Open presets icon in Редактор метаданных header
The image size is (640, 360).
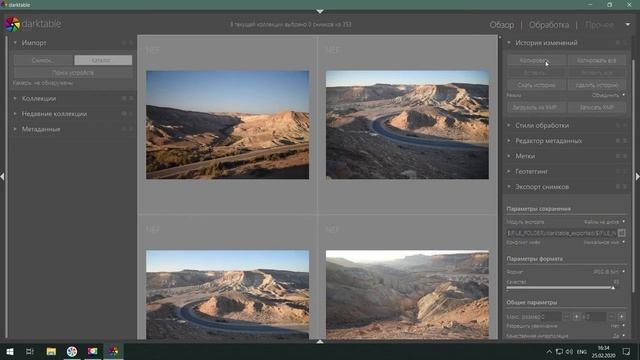(625, 141)
